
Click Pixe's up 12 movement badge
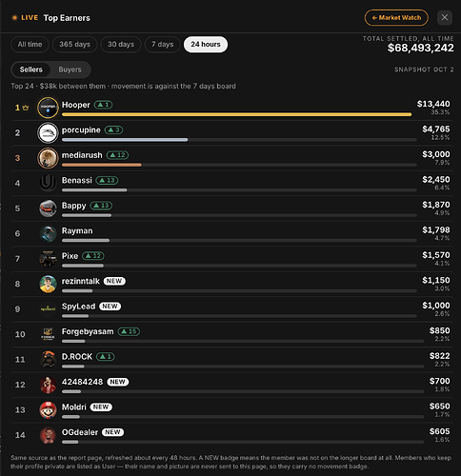coord(93,256)
